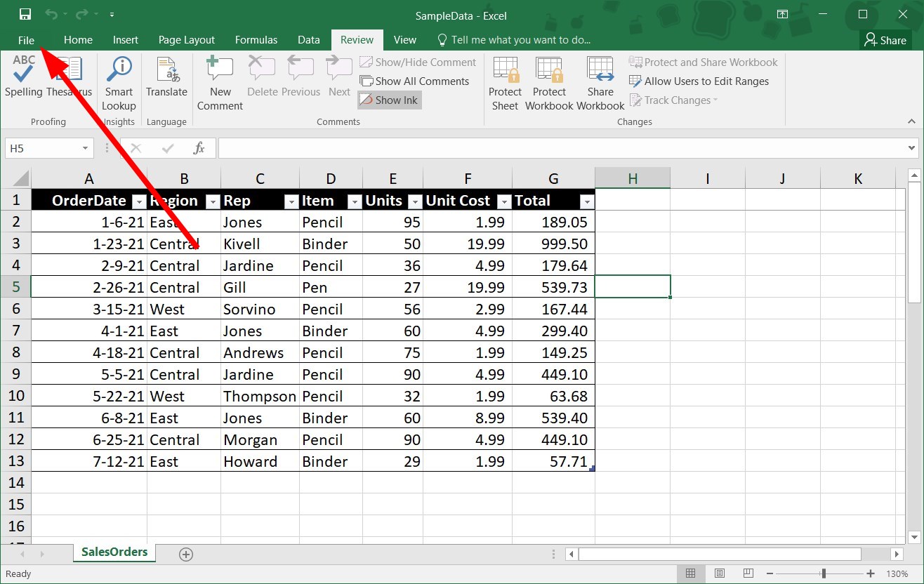Click the vertical scrollbar down arrow
Viewport: 924px width, 584px height.
(x=914, y=537)
